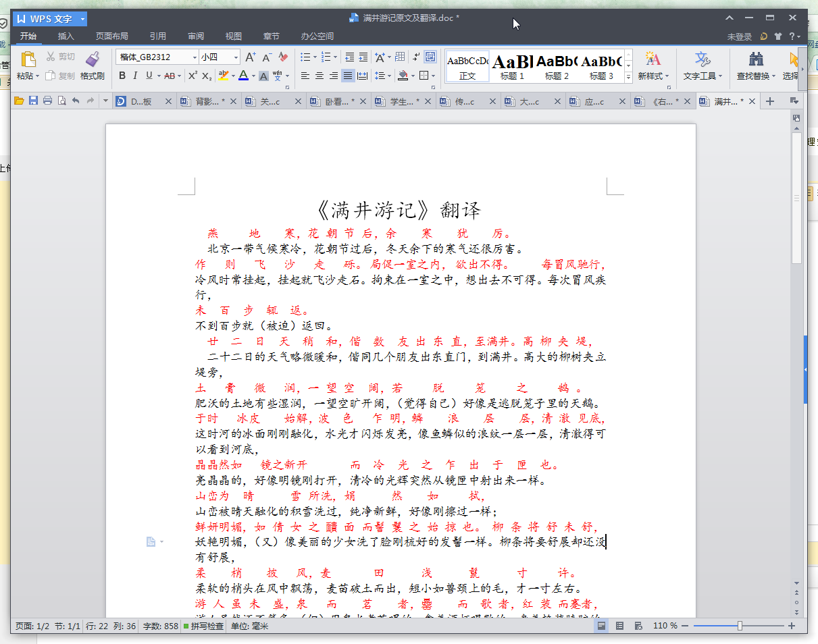Click the increase indent icon
Viewport: 818px width, 644px height.
pos(363,57)
